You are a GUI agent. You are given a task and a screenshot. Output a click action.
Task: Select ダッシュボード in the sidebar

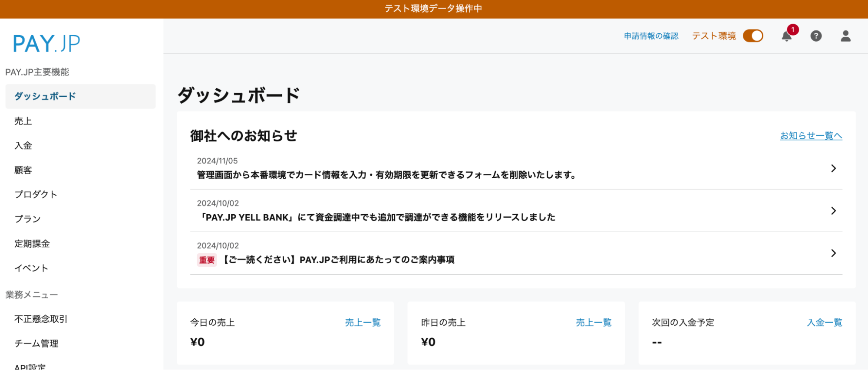click(x=80, y=96)
